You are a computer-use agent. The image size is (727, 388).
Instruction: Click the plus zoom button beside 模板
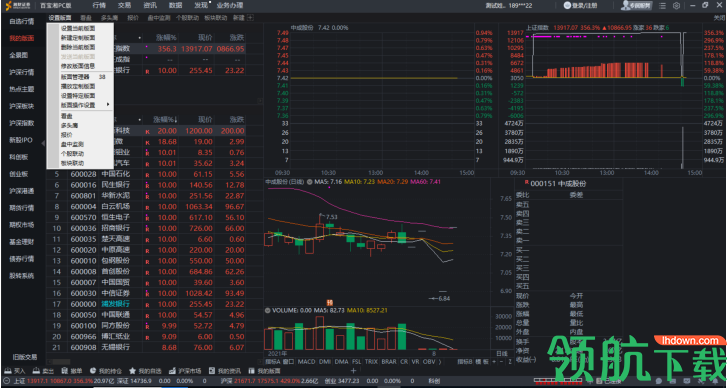[493, 362]
